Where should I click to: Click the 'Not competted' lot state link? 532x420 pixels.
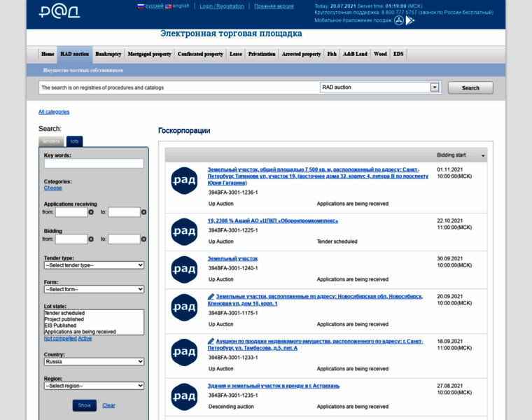click(60, 339)
